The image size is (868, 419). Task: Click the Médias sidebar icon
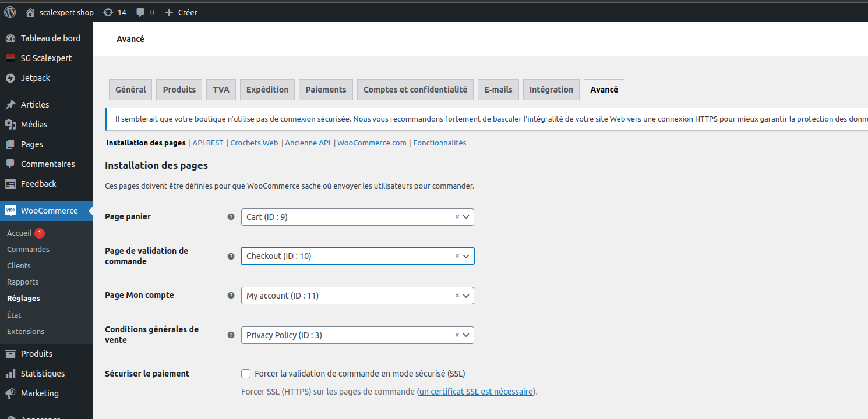point(10,125)
